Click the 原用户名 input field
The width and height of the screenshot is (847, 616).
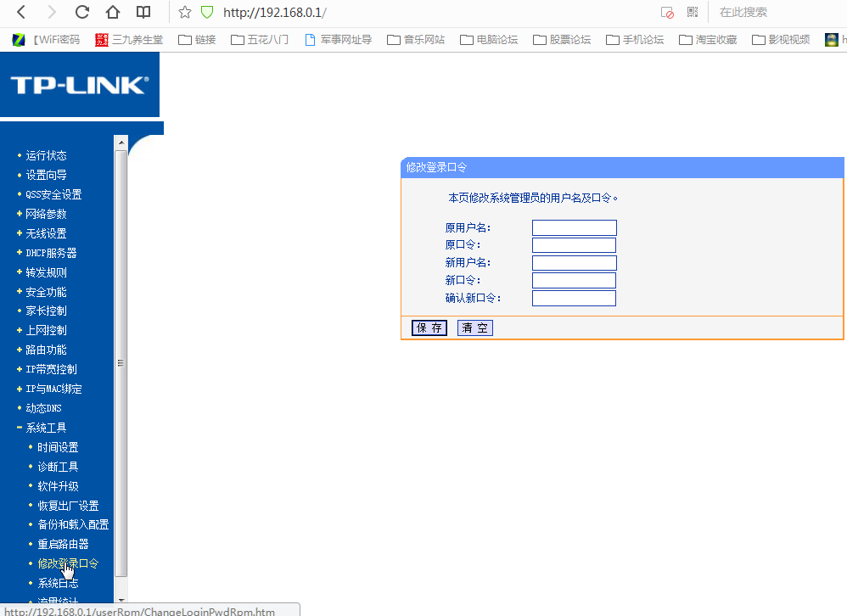pyautogui.click(x=575, y=228)
